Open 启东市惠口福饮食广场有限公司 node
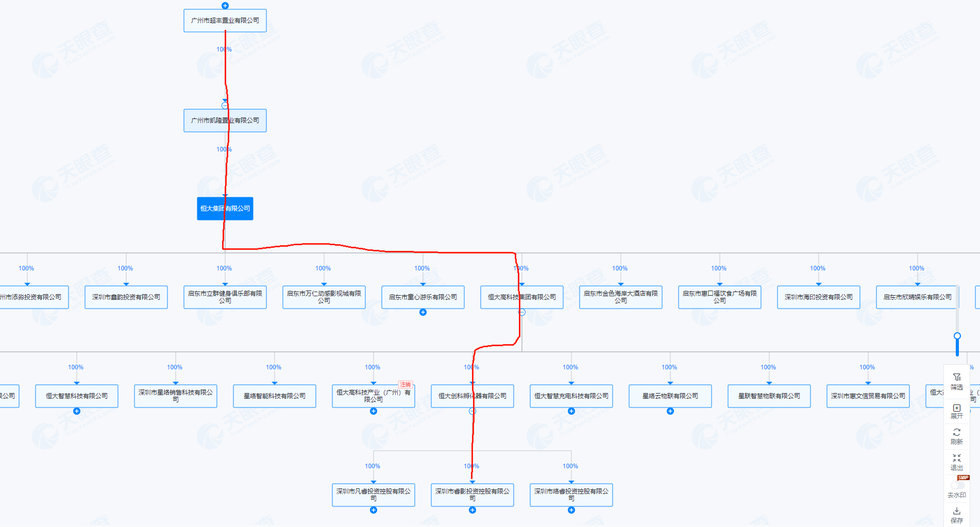This screenshot has width=980, height=527. pos(720,297)
